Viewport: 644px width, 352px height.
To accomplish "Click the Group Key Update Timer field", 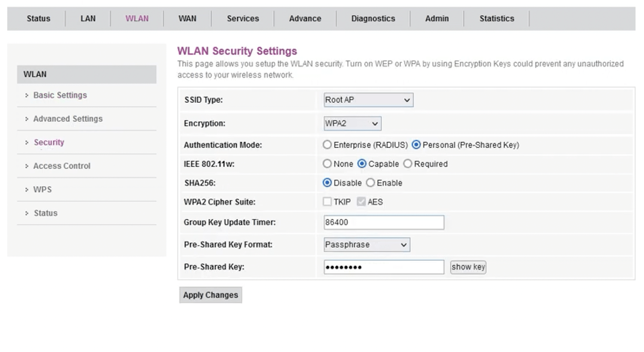I will pyautogui.click(x=383, y=222).
